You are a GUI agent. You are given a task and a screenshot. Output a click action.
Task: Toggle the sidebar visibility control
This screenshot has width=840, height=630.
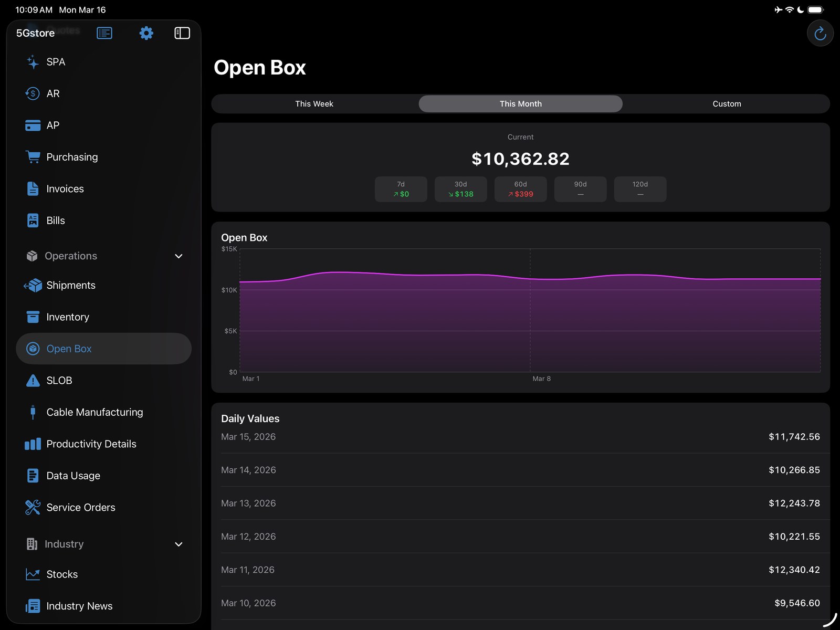click(x=182, y=33)
